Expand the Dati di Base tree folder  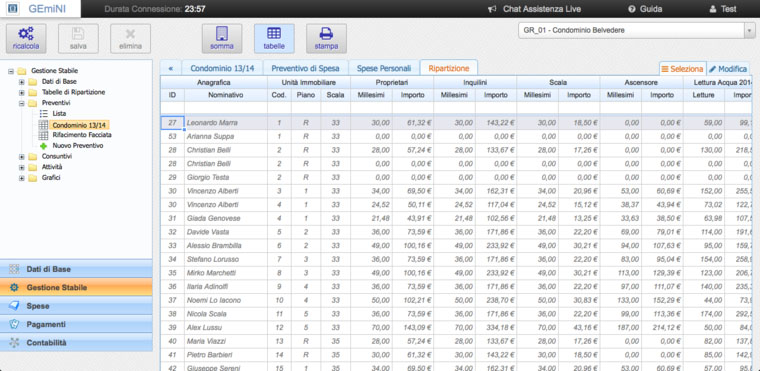(21, 81)
